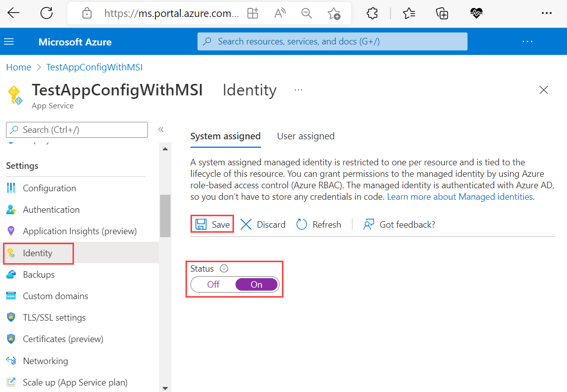Viewport: 567px width, 392px height.
Task: Click the Discard button
Action: coord(263,224)
